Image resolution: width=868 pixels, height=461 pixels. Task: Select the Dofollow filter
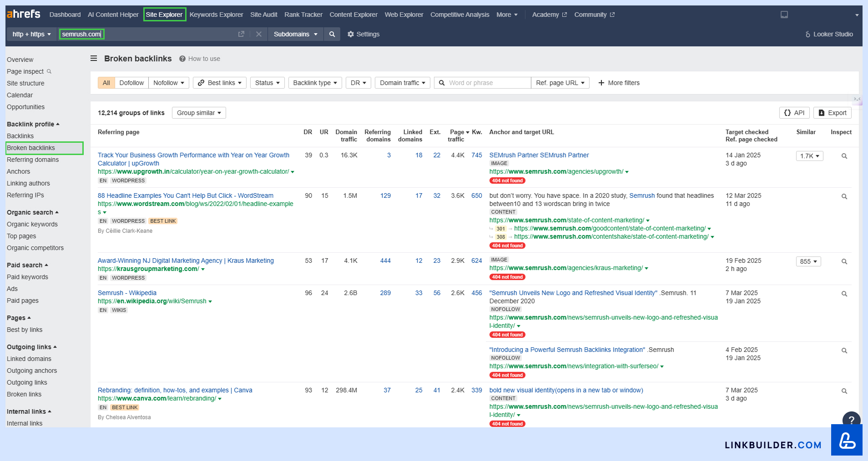click(x=131, y=83)
